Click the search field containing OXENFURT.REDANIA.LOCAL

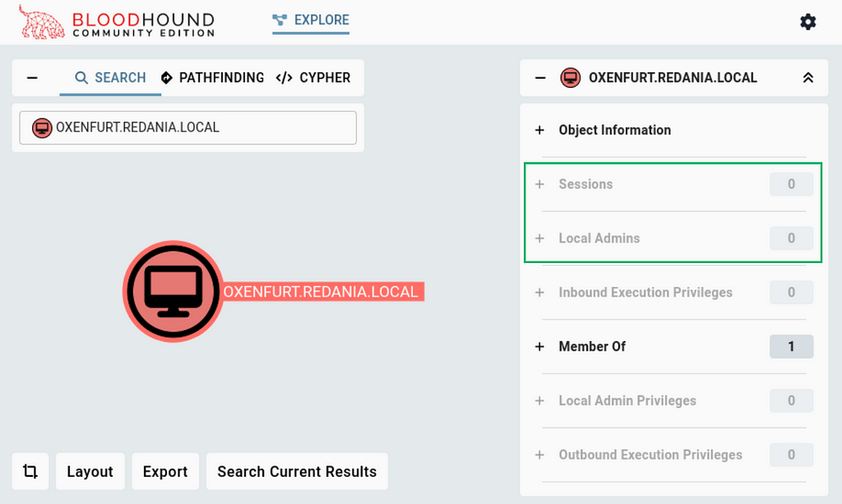click(188, 127)
